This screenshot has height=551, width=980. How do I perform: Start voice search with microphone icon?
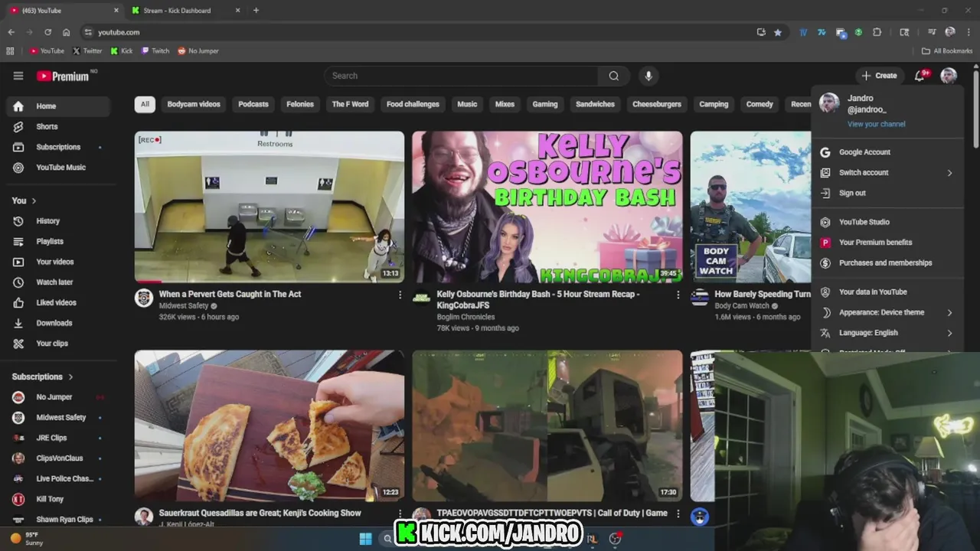click(x=648, y=76)
